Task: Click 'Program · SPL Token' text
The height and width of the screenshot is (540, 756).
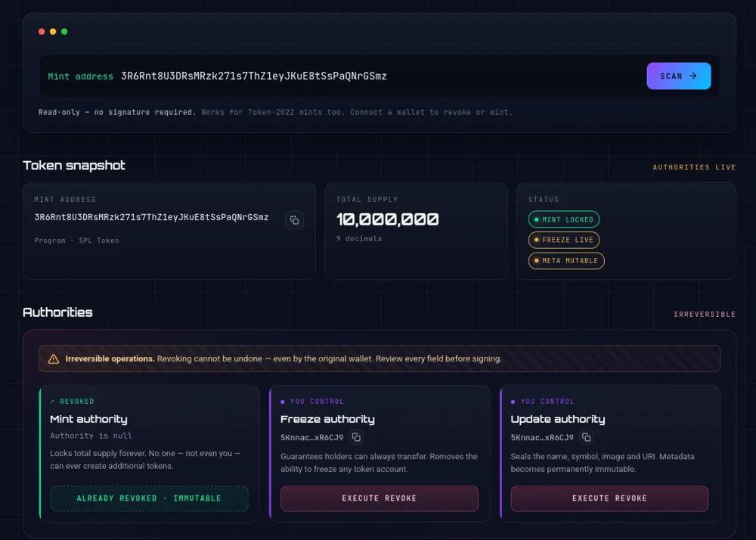Action: tap(76, 241)
